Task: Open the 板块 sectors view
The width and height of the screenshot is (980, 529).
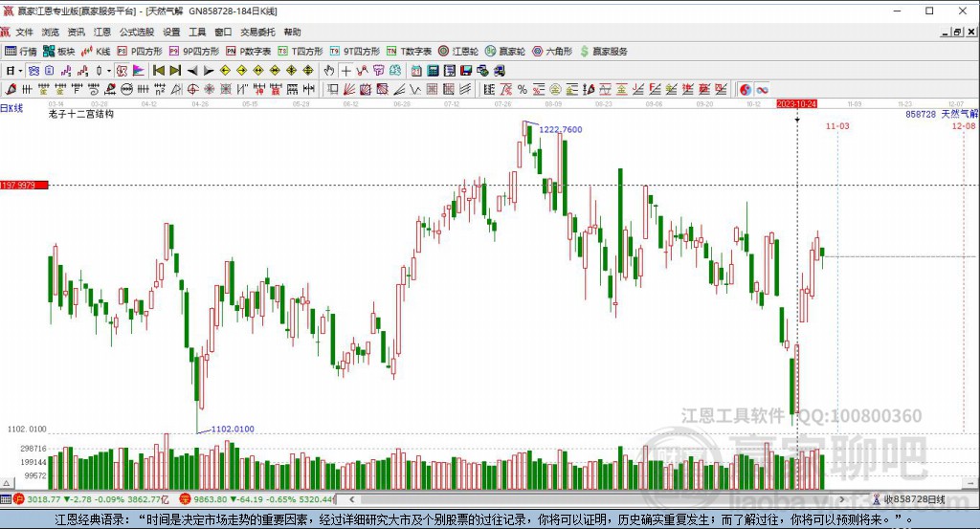Action: click(58, 52)
